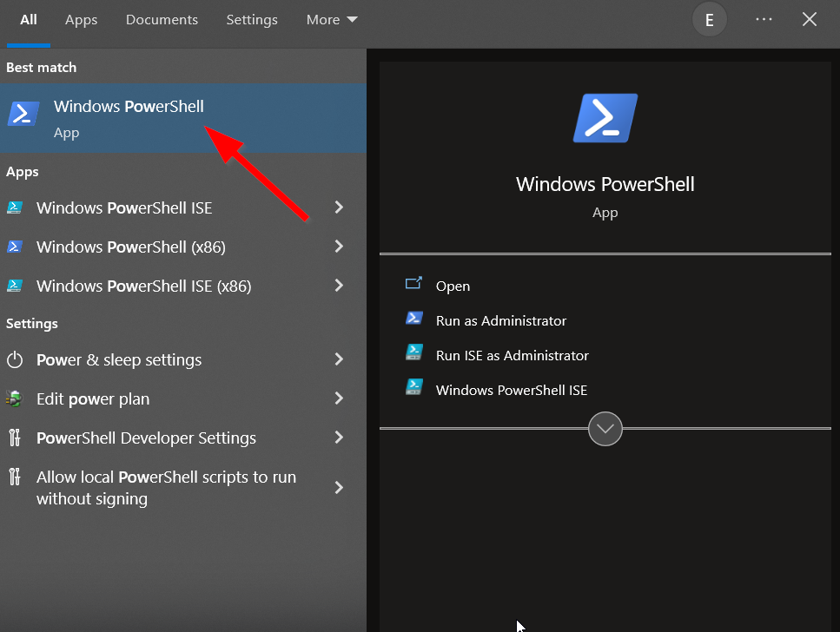Expand the Allow local PowerShell scripts arrow
The width and height of the screenshot is (840, 632).
pos(339,488)
